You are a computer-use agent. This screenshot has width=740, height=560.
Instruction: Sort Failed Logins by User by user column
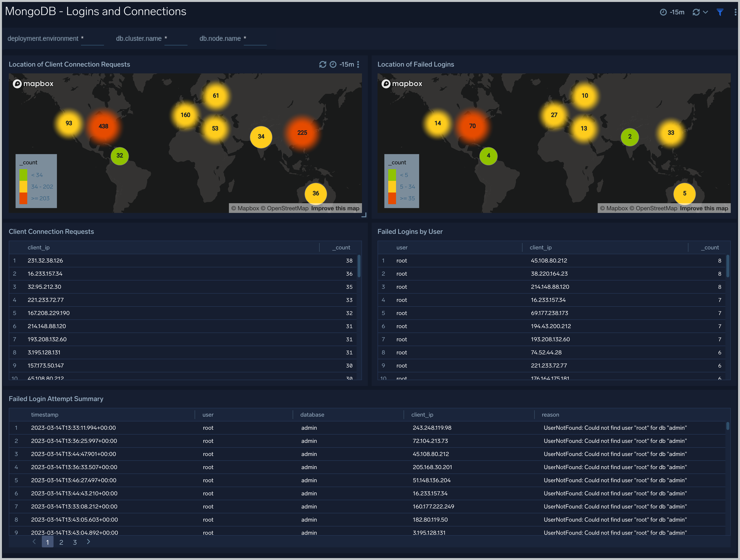point(402,247)
